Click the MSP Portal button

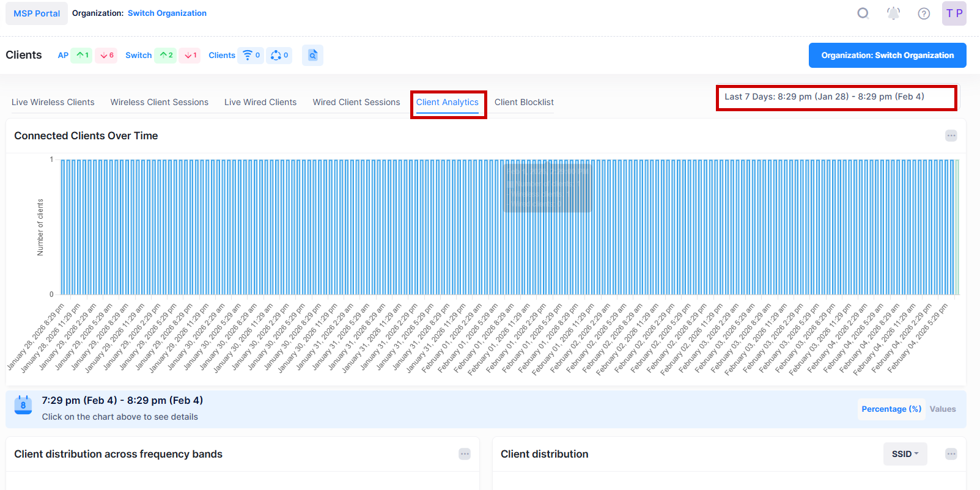(37, 13)
